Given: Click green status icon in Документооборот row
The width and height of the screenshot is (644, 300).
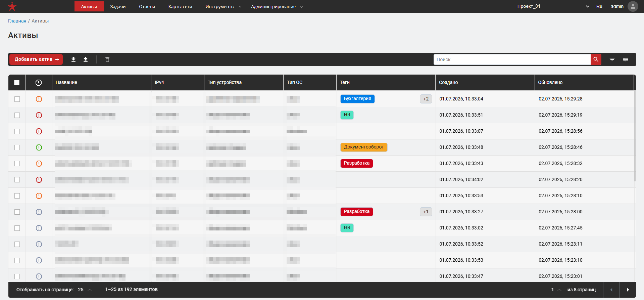Looking at the screenshot, I should (x=39, y=147).
